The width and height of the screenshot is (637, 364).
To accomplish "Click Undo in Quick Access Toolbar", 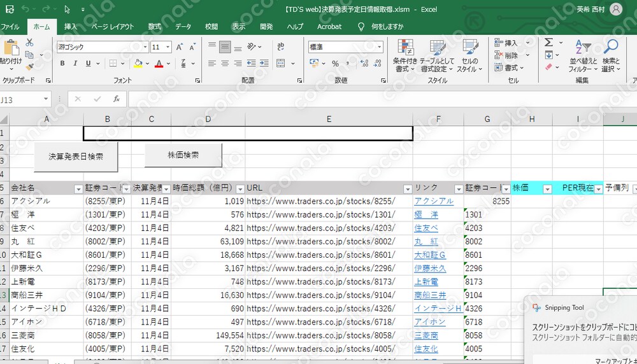I will [x=25, y=9].
